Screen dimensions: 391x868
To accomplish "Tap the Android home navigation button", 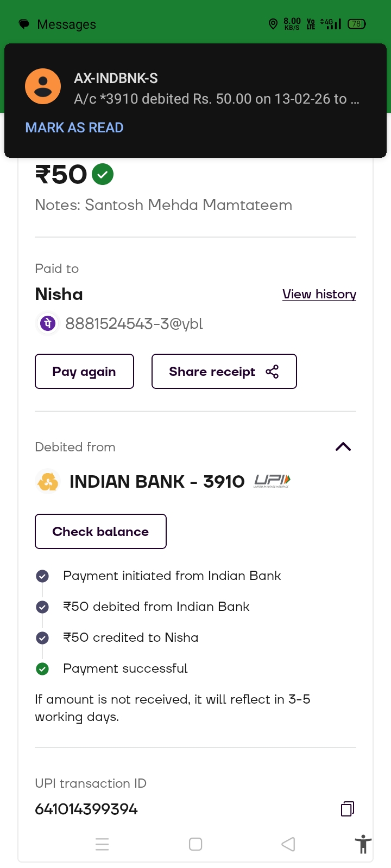I will [195, 844].
